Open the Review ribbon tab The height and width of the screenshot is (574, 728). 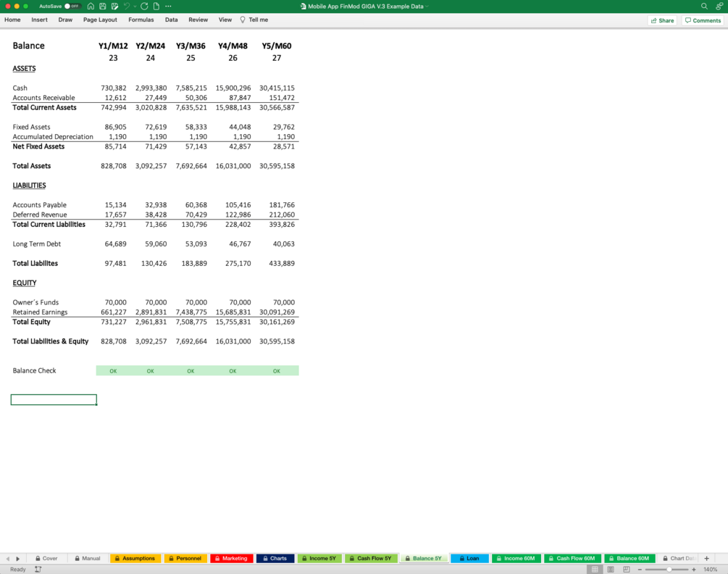click(x=198, y=20)
